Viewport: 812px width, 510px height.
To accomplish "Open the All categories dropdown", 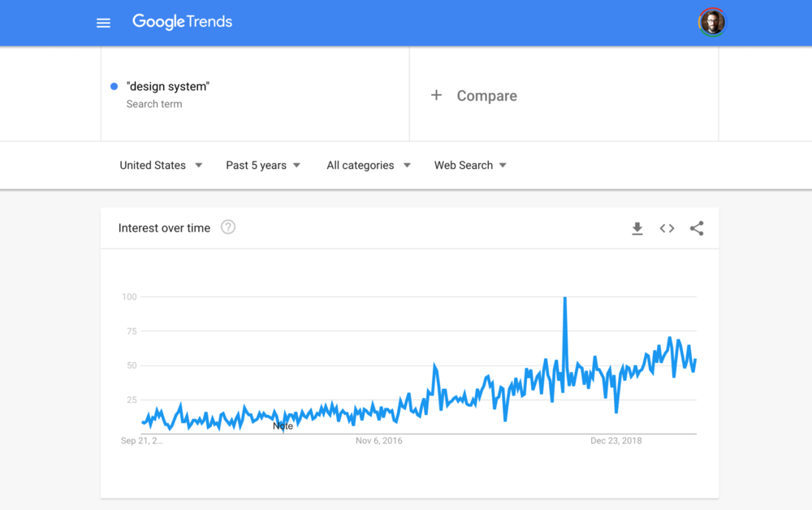I will (x=369, y=165).
